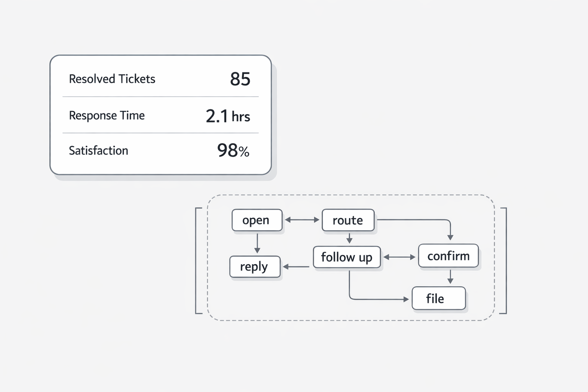
Task: Select the "file" node box
Action: click(439, 298)
